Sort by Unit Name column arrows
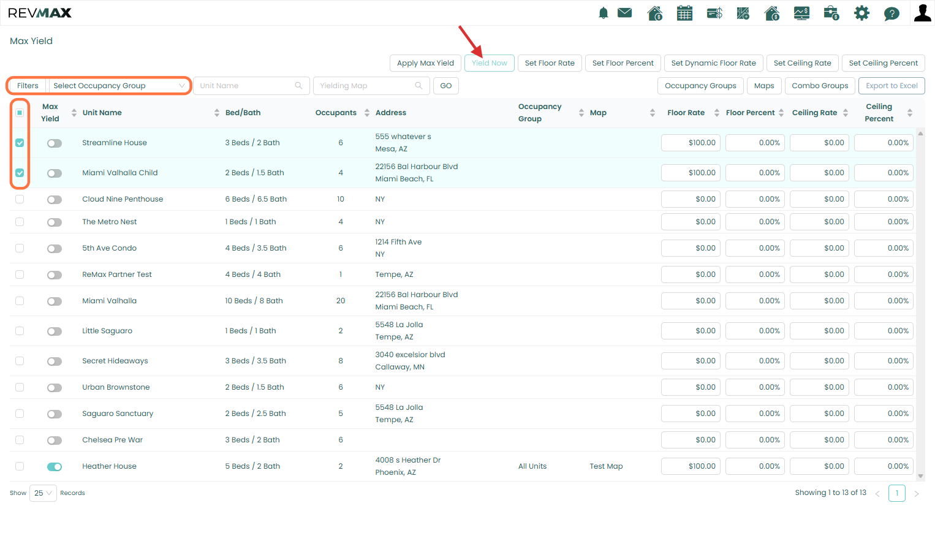 click(x=217, y=113)
